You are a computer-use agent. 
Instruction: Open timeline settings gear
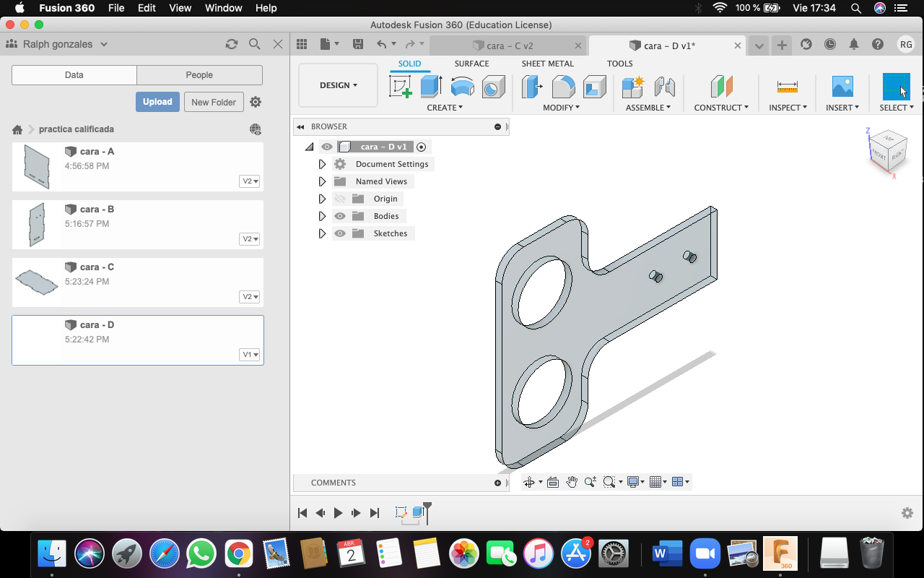click(x=907, y=513)
